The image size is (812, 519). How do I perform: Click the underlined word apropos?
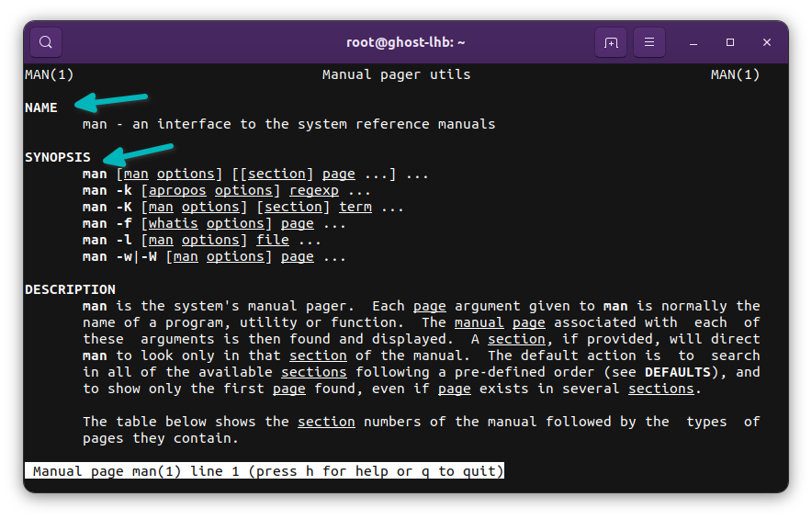pyautogui.click(x=177, y=191)
